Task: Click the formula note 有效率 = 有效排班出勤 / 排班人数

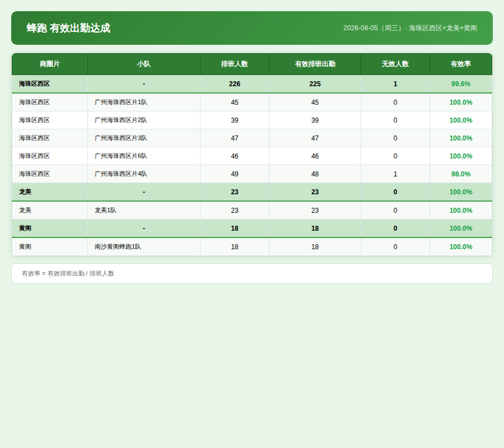Action: coord(68,273)
